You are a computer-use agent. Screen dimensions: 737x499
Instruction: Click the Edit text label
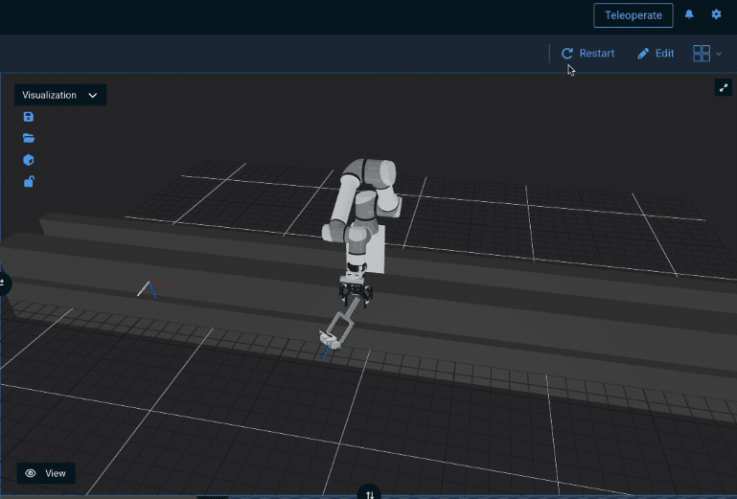[665, 53]
